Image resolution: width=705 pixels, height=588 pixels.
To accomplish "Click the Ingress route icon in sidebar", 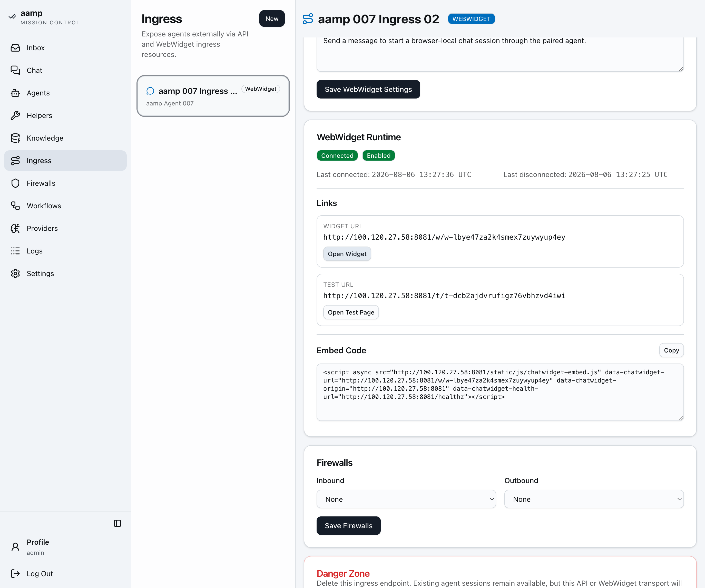I will (15, 160).
